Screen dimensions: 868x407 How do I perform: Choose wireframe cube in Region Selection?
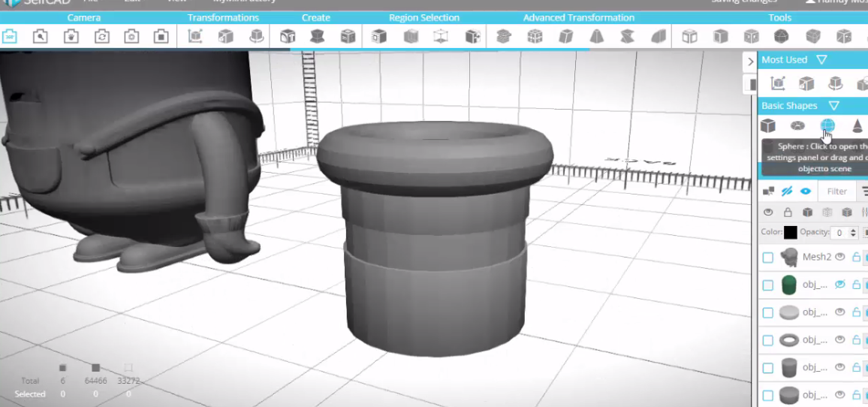pyautogui.click(x=442, y=37)
